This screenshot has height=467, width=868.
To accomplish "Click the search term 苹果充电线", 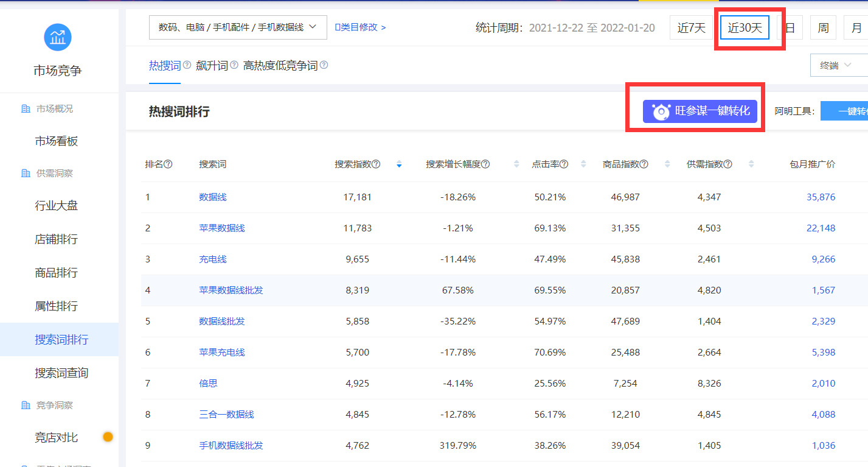I will point(222,353).
